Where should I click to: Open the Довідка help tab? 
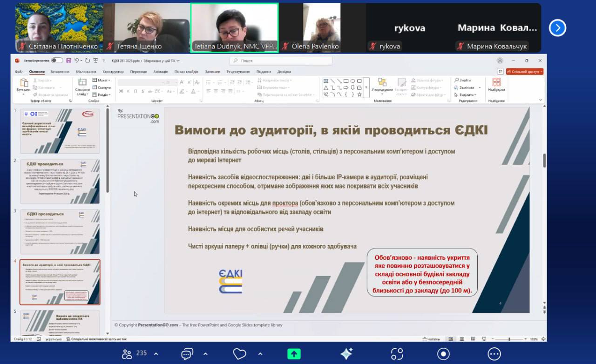(284, 72)
